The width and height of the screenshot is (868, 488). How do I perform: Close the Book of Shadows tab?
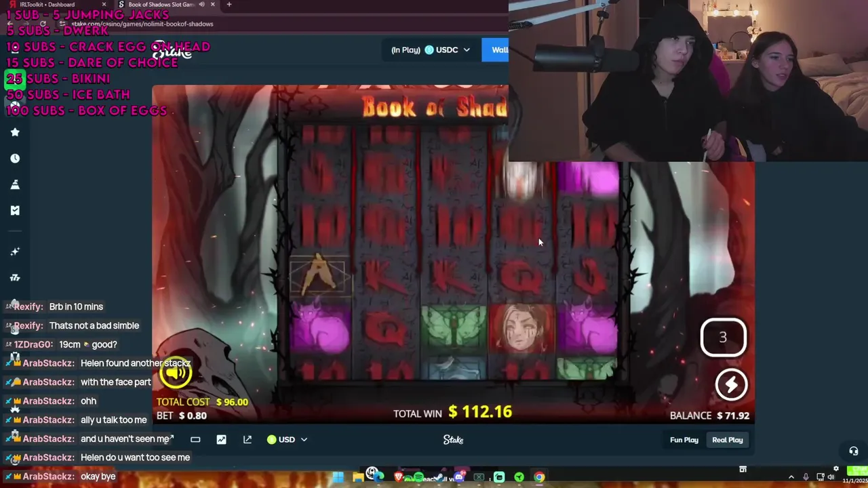coord(212,5)
